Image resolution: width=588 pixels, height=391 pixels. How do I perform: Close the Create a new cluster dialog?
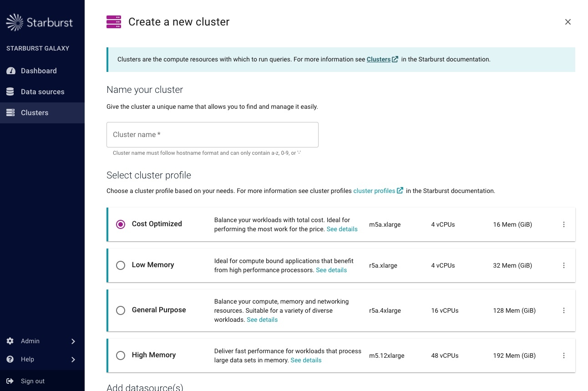[568, 22]
